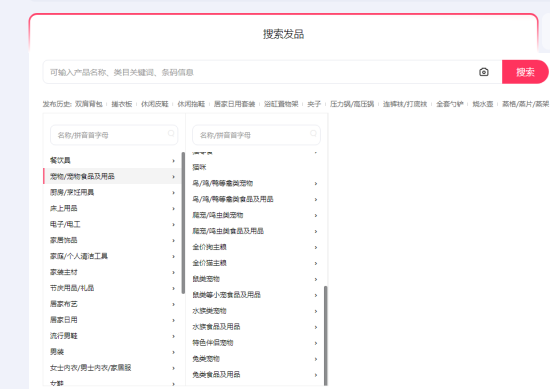550x389 pixels.
Task: Expand chevron next to 床上用品
Action: pyautogui.click(x=173, y=209)
